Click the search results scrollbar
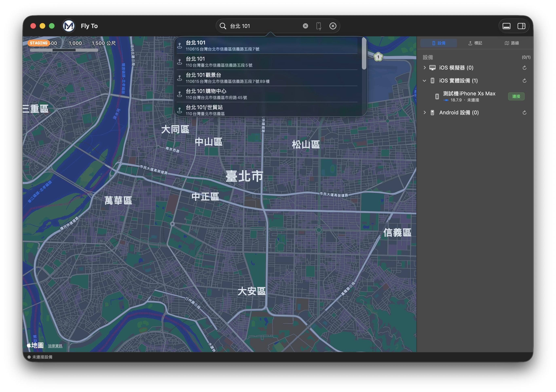 pos(364,54)
